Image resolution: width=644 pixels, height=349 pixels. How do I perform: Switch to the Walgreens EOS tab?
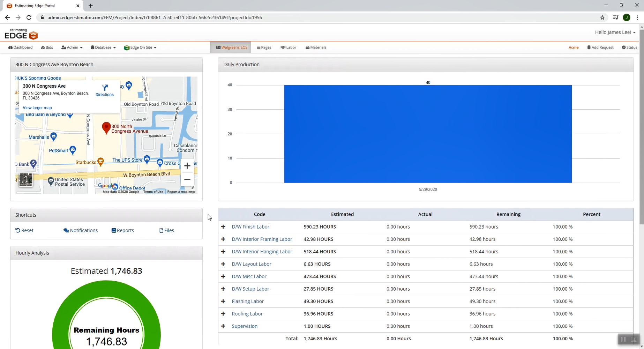click(x=231, y=47)
